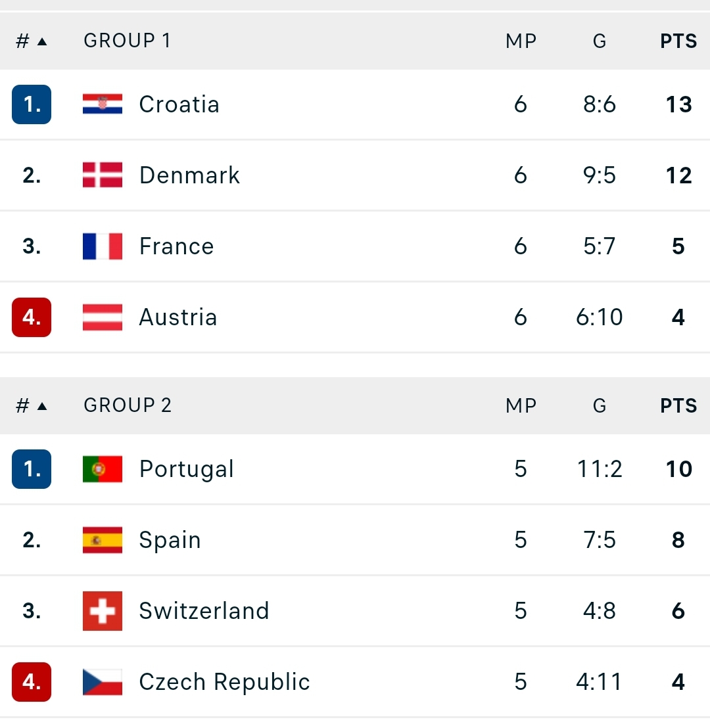Click the Portugal flag icon

coord(102,469)
